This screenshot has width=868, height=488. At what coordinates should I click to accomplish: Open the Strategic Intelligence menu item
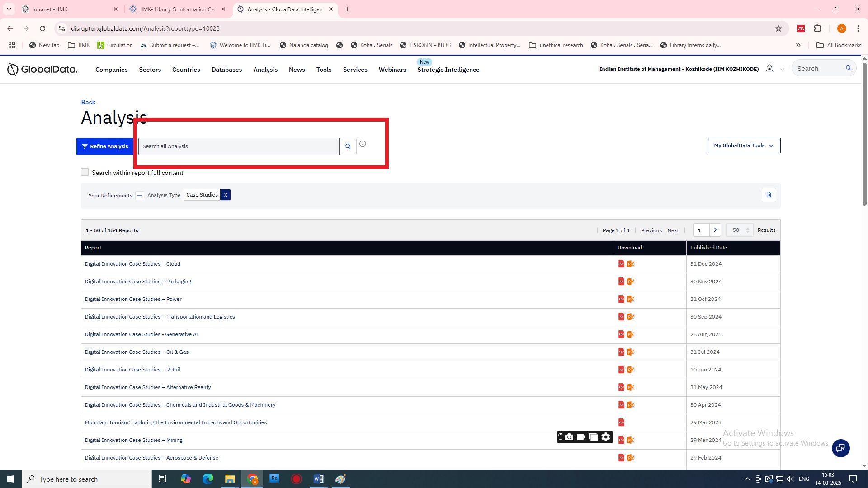pos(448,70)
